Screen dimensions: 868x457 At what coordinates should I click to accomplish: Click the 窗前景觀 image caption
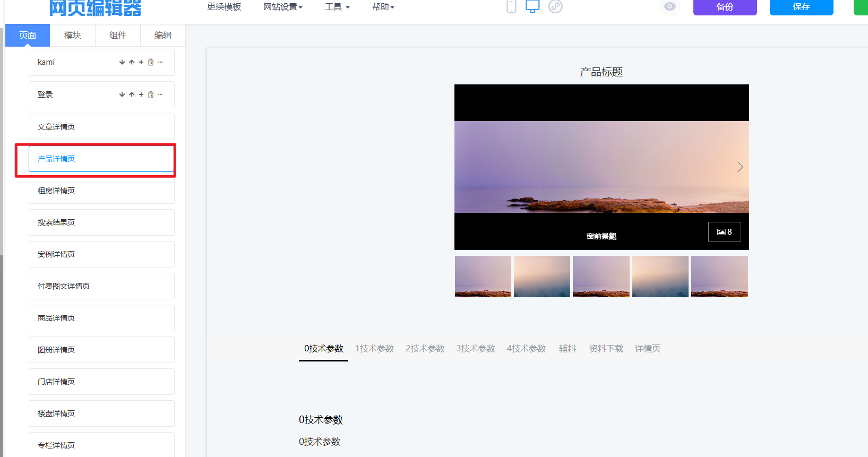[x=601, y=236]
